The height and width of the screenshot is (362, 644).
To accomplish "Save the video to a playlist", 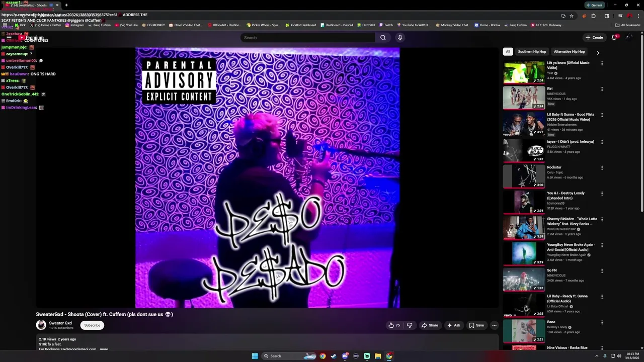I will click(x=476, y=325).
